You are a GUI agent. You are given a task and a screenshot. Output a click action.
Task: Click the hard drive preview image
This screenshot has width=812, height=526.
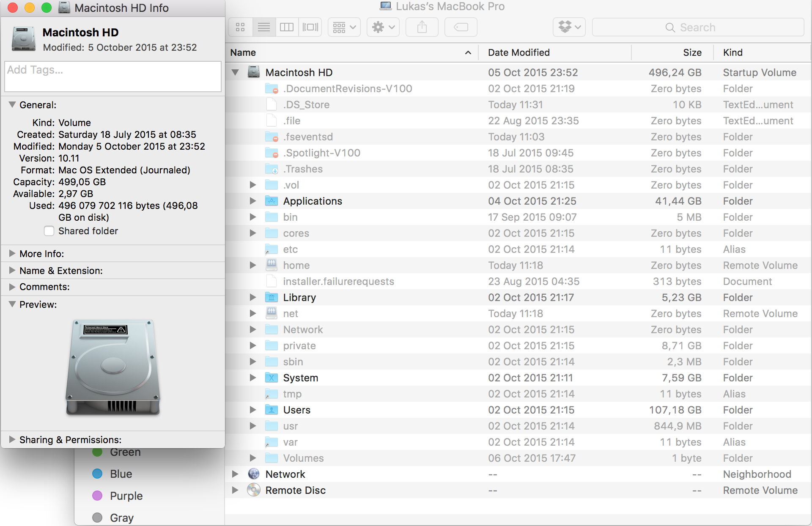[113, 367]
